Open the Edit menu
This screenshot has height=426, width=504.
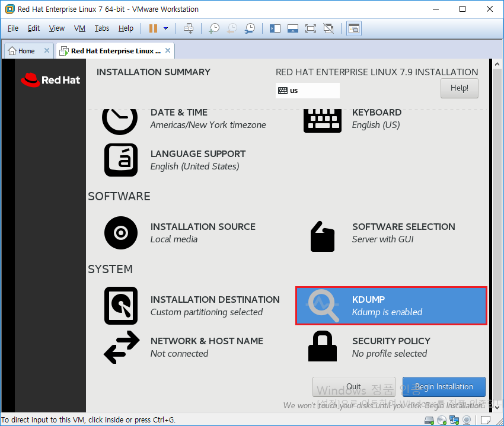tap(34, 28)
